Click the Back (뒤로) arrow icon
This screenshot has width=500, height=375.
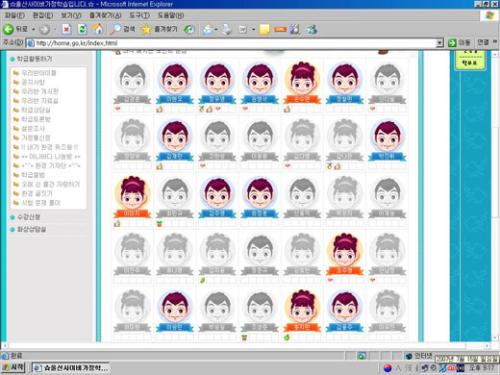click(8, 29)
